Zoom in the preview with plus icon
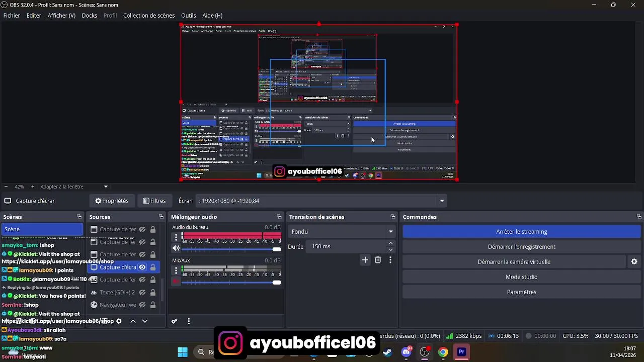This screenshot has width=644, height=362. pyautogui.click(x=33, y=187)
